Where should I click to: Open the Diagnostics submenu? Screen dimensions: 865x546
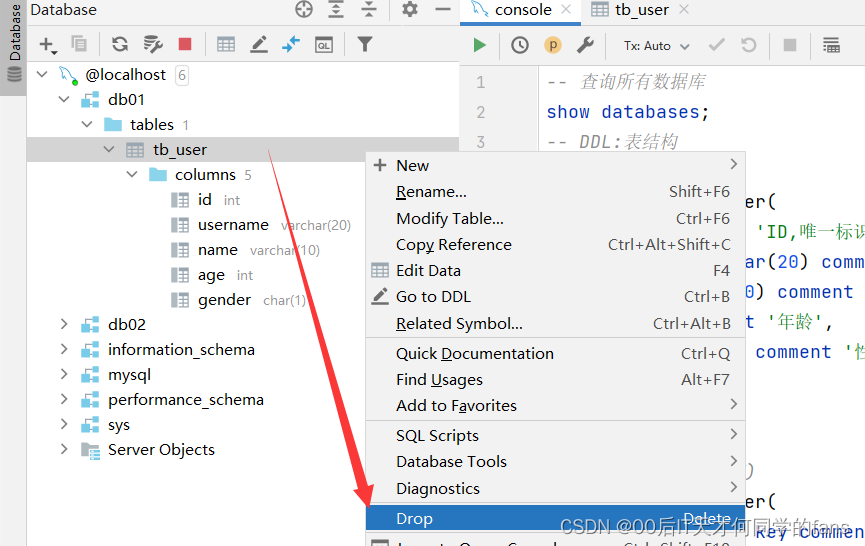pyautogui.click(x=556, y=488)
